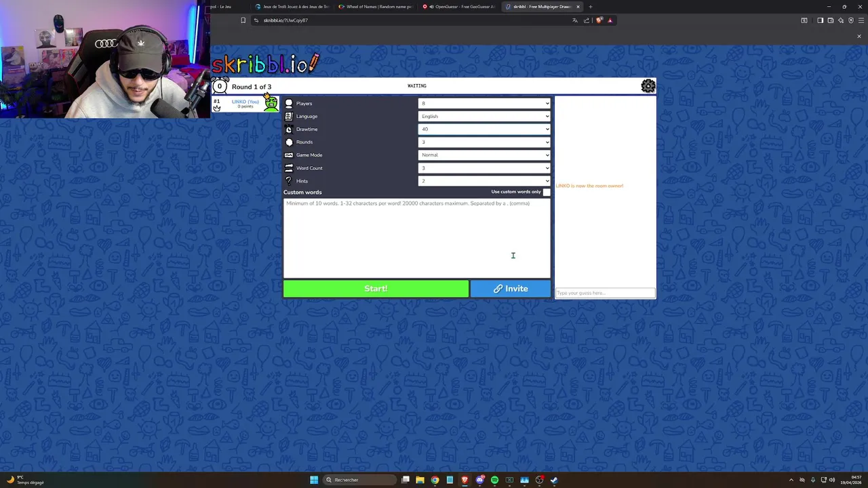Open the Players count dropdown
The image size is (868, 488).
click(484, 104)
